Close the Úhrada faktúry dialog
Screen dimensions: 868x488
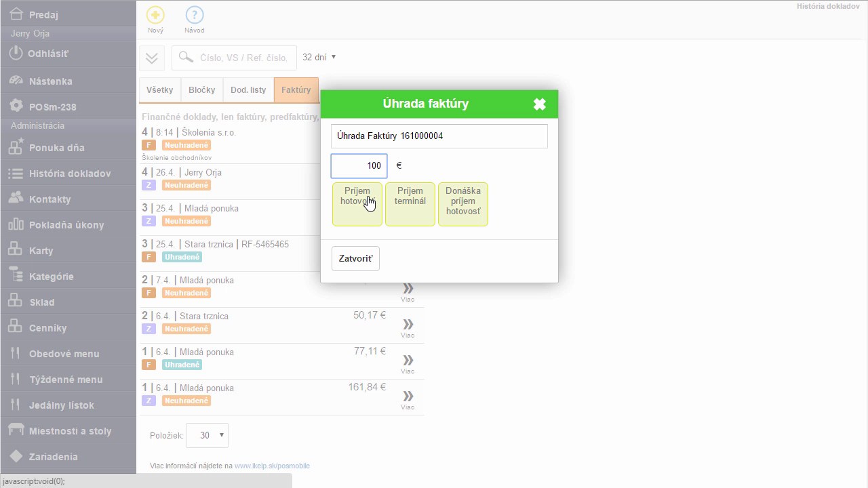[539, 104]
